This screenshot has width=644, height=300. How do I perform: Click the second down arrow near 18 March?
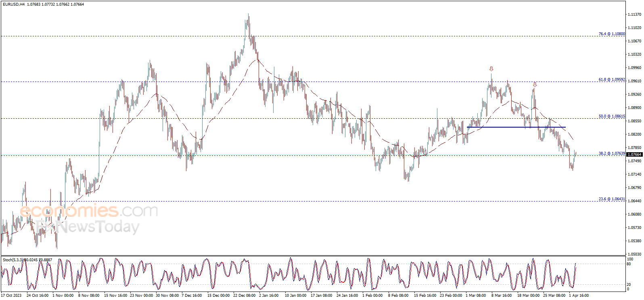[x=535, y=85]
